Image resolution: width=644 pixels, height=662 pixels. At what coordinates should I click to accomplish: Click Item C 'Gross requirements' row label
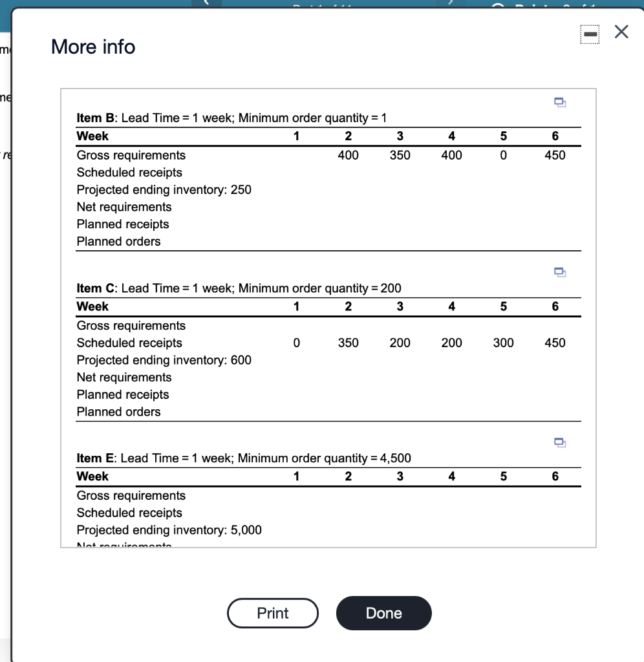tap(131, 326)
